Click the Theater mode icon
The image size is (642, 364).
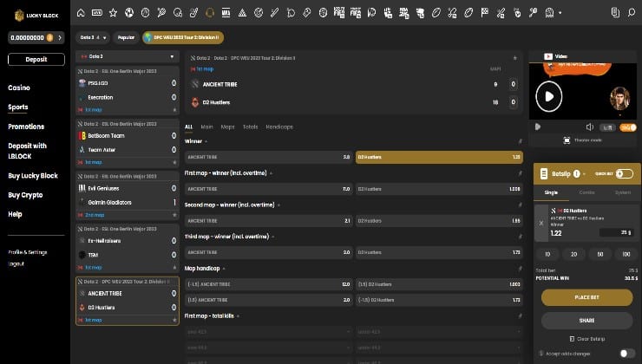click(x=567, y=140)
